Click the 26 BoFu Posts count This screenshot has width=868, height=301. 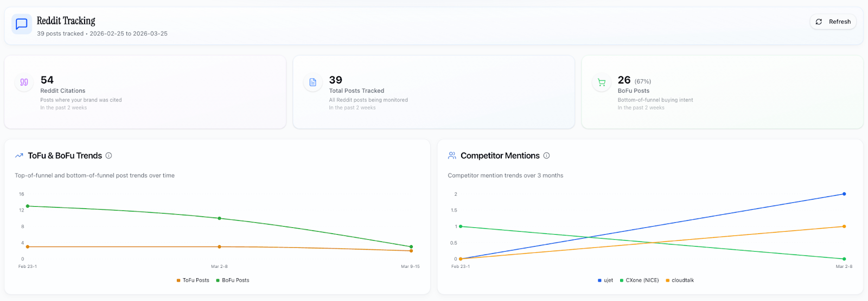coord(624,80)
